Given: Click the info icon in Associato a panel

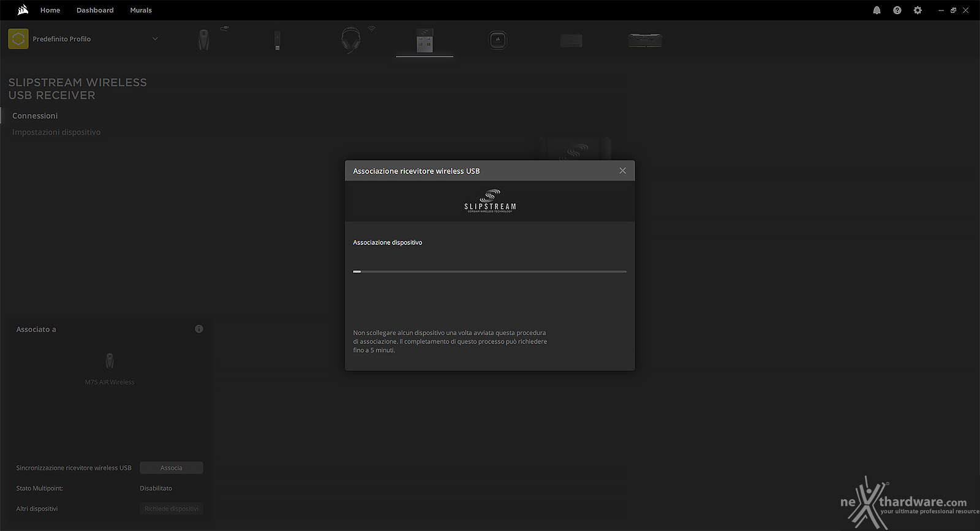Looking at the screenshot, I should point(199,329).
